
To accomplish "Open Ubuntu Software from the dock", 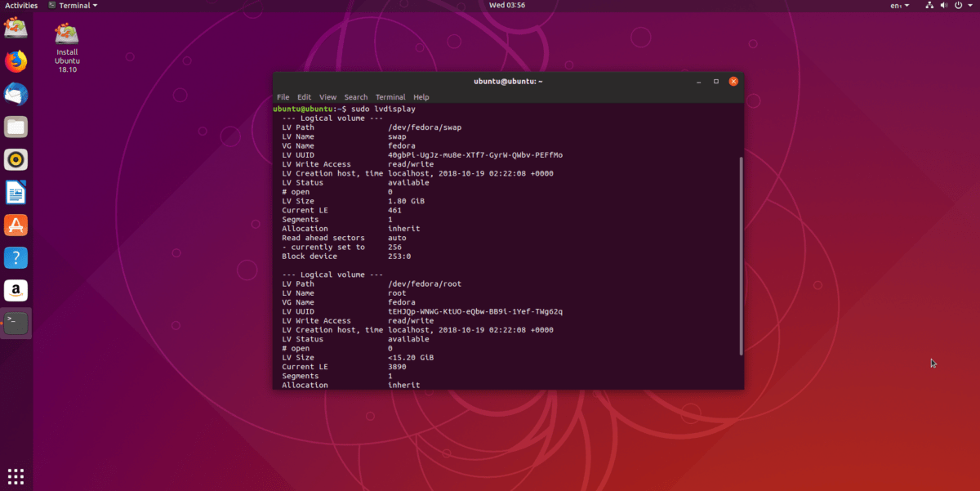I will (x=16, y=225).
